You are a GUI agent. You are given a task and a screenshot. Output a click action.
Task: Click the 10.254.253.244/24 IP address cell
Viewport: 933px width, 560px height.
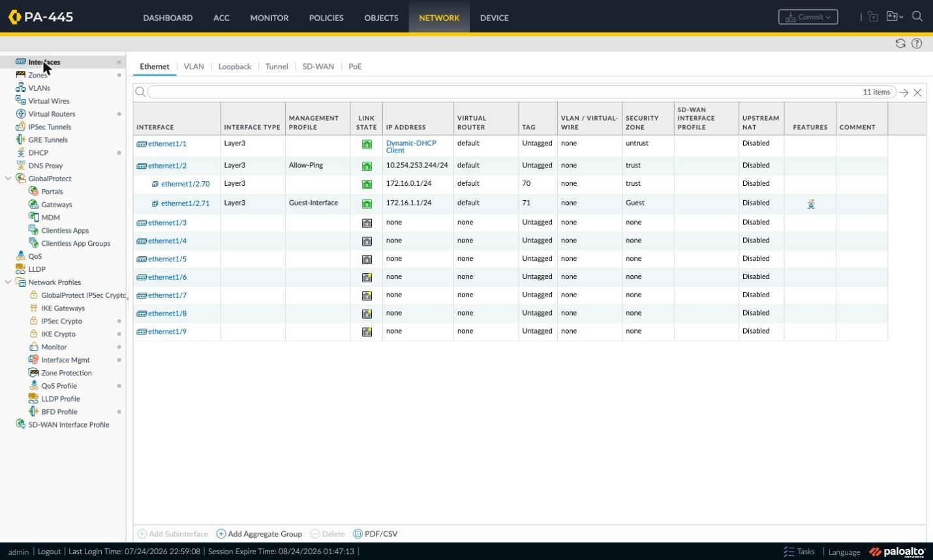pos(417,166)
